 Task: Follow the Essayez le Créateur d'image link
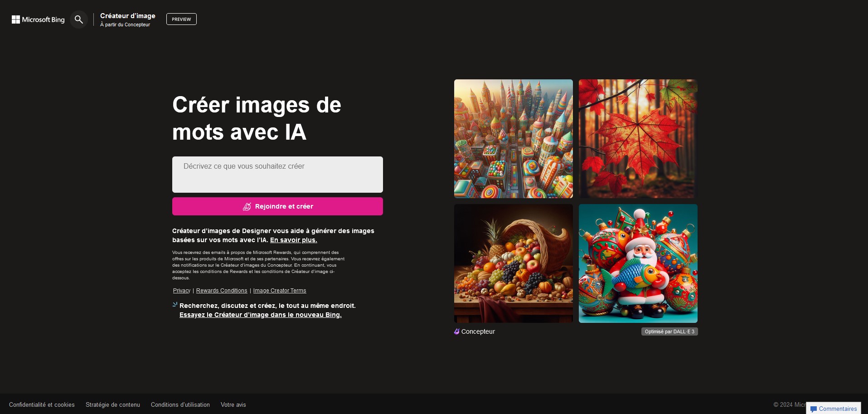pyautogui.click(x=261, y=315)
